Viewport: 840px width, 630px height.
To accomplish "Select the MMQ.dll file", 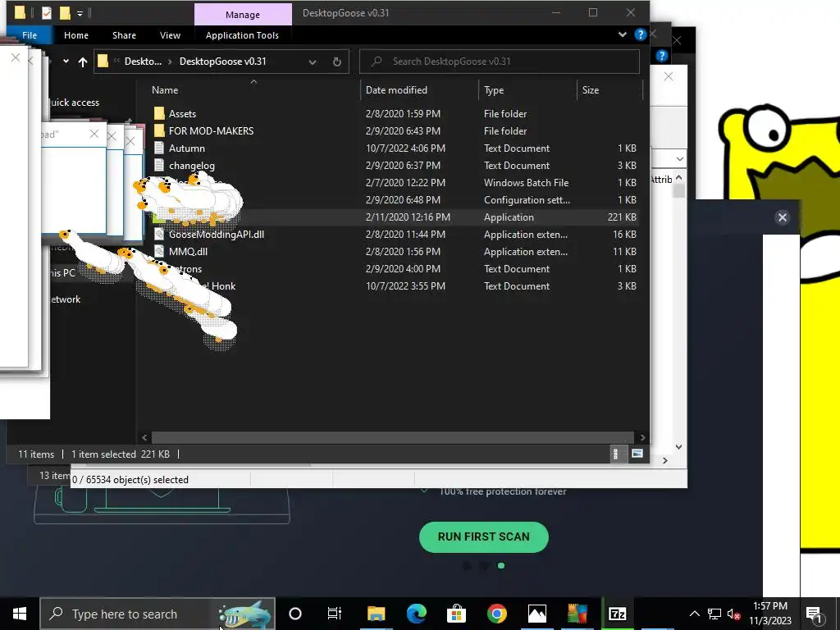I will (x=188, y=251).
